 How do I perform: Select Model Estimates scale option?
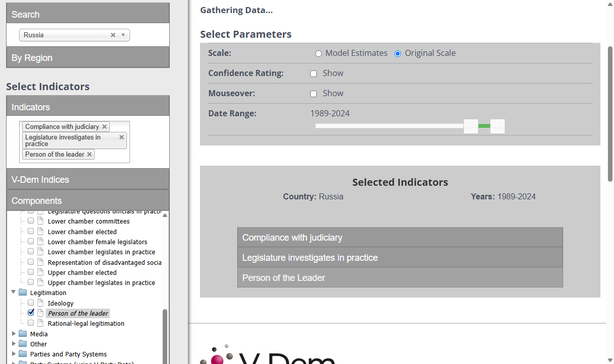tap(318, 53)
